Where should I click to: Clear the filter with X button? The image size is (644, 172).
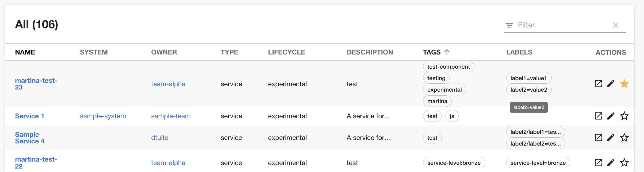coord(615,25)
